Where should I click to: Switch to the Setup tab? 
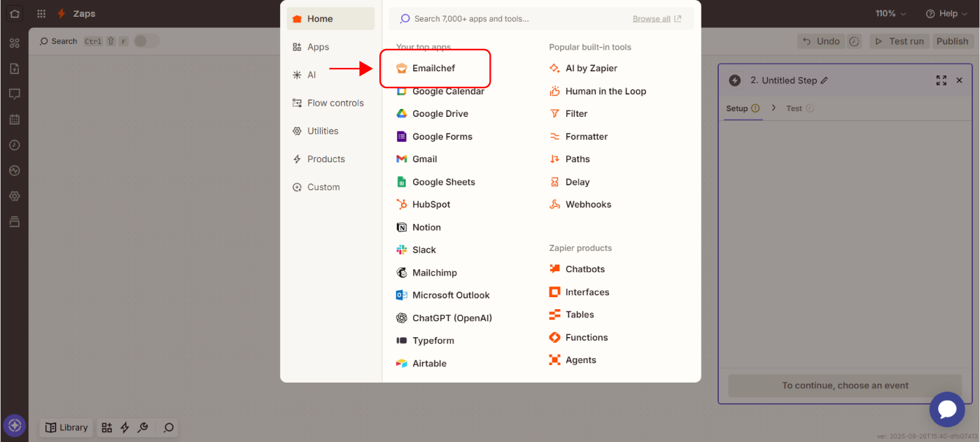[x=737, y=108]
